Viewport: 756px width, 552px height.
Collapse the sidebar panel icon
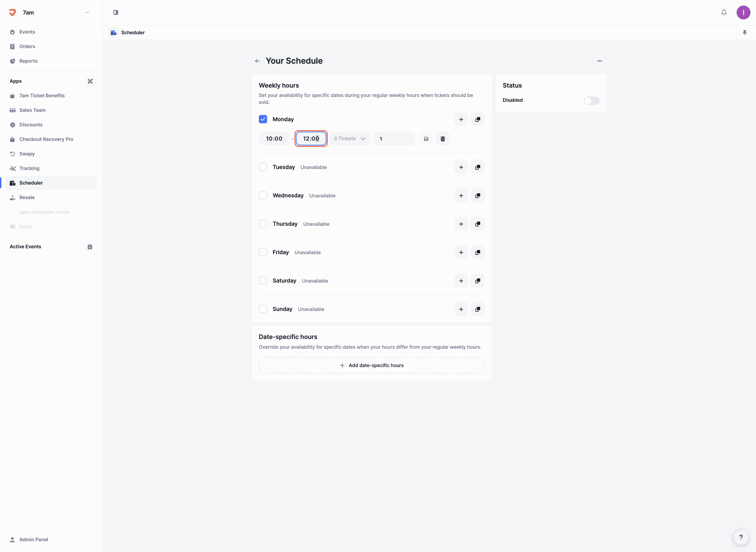[116, 12]
